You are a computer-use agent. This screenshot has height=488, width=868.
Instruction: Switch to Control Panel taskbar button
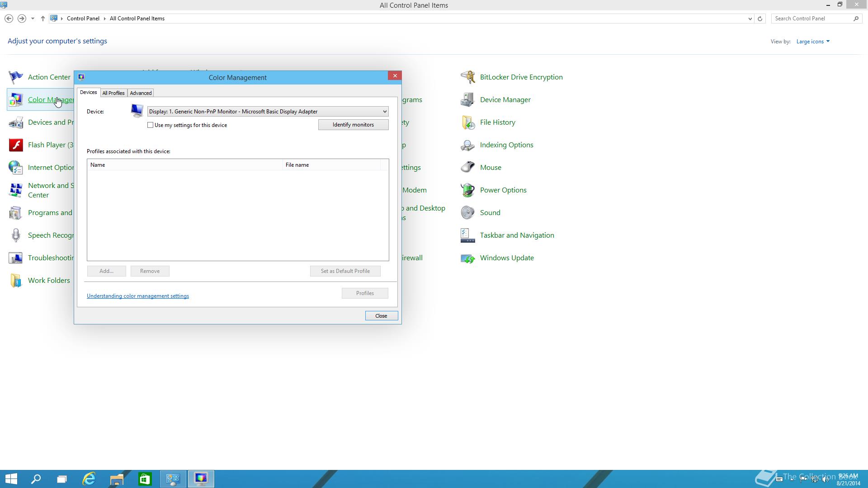(173, 479)
